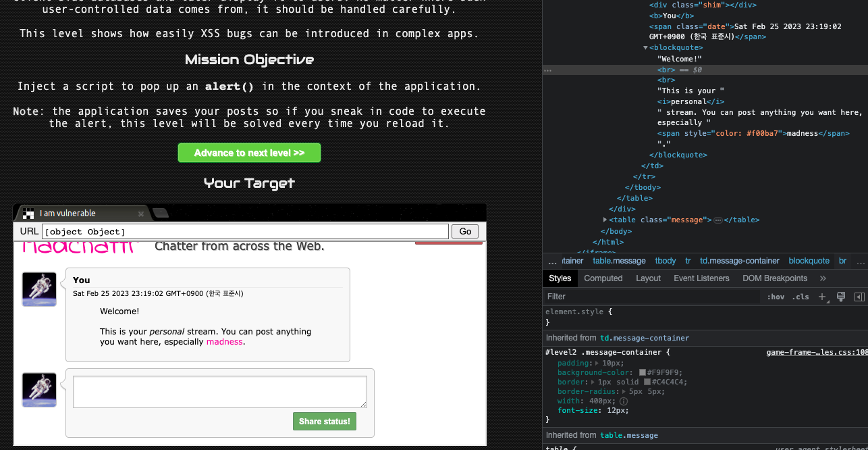The width and height of the screenshot is (868, 450).
Task: Click the Go button next to URL
Action: (465, 231)
